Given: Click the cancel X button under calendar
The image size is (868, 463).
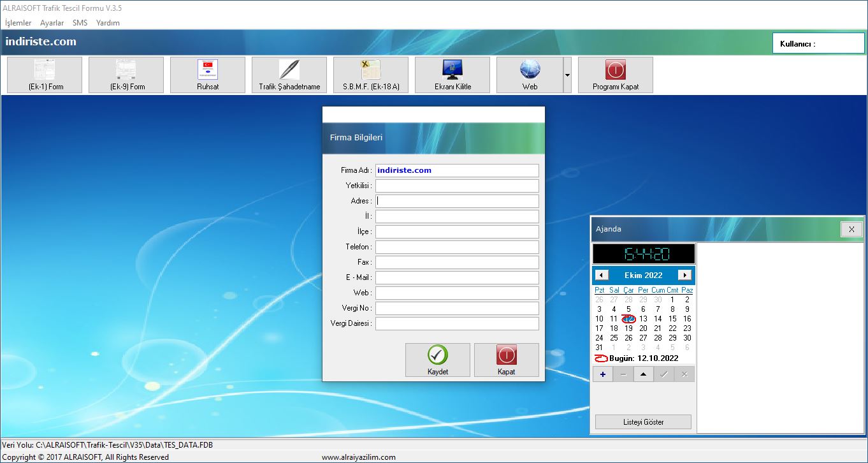Looking at the screenshot, I should pos(684,374).
